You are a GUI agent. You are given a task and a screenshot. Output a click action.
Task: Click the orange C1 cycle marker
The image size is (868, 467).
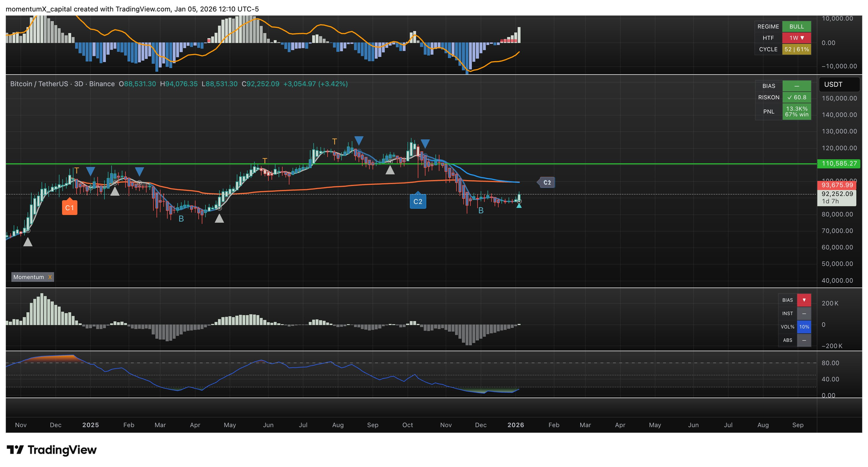69,207
